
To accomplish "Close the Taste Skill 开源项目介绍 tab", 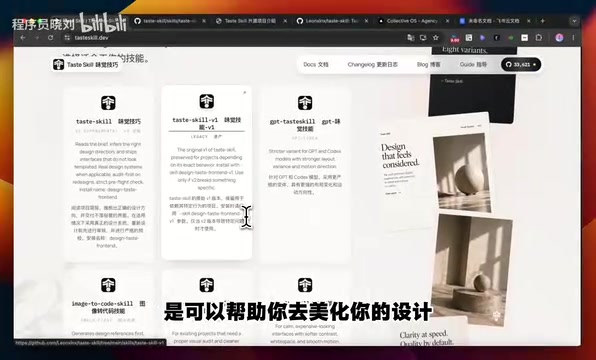I will point(285,21).
